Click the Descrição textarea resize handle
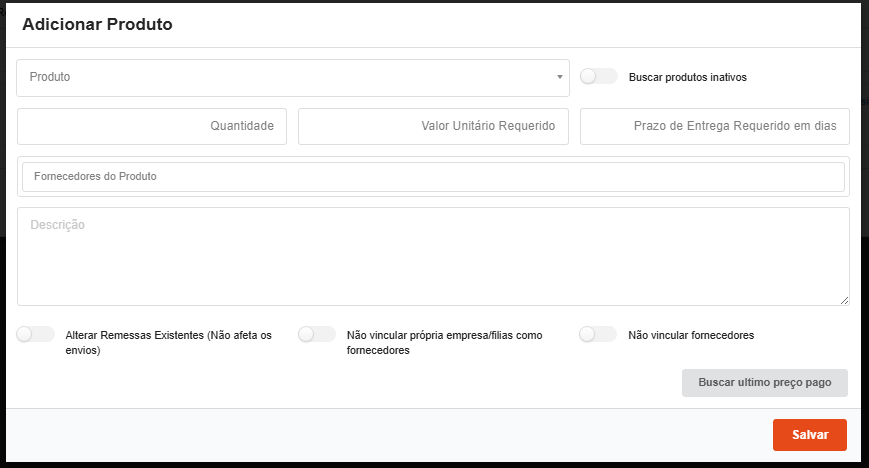Screen dimensions: 869x468 [844, 300]
